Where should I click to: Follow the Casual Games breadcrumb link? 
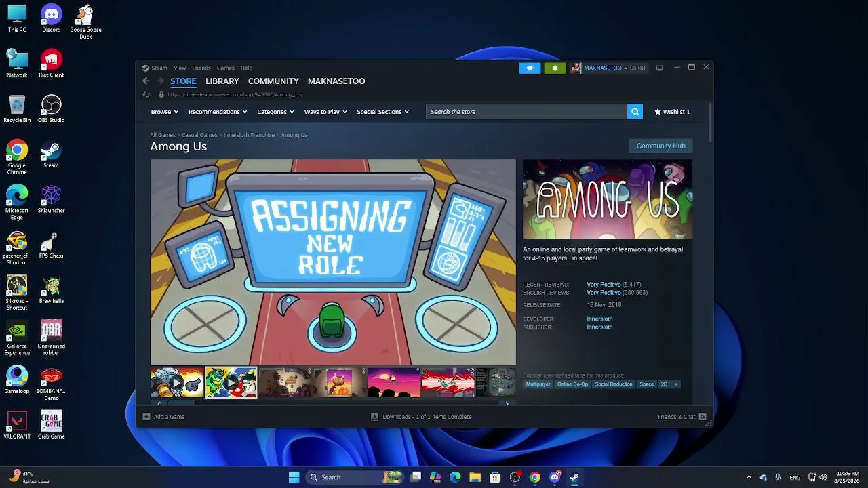pyautogui.click(x=199, y=135)
